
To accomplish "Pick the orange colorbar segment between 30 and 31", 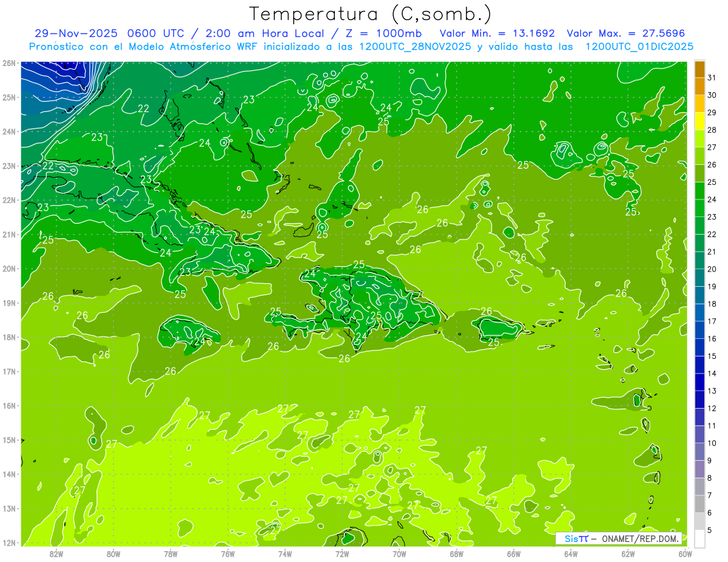I will click(x=699, y=87).
